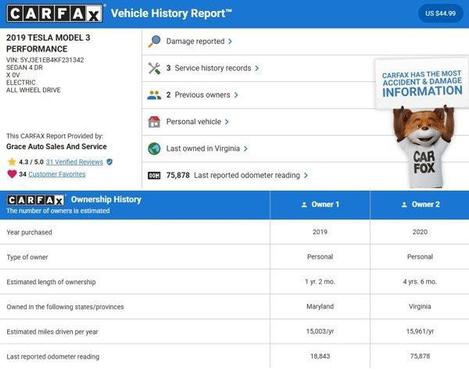469x378 pixels.
Task: Click the Year purchased row label
Action: [x=29, y=232]
